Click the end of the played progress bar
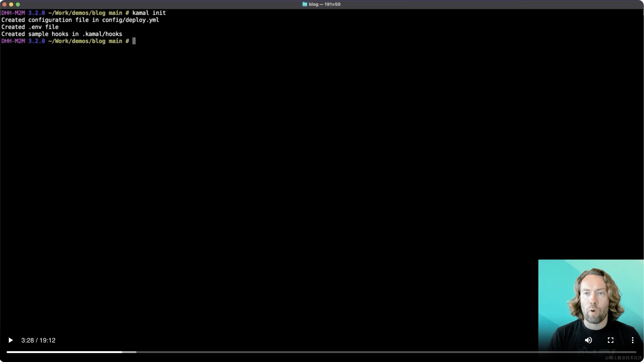This screenshot has height=362, width=644. click(122, 352)
